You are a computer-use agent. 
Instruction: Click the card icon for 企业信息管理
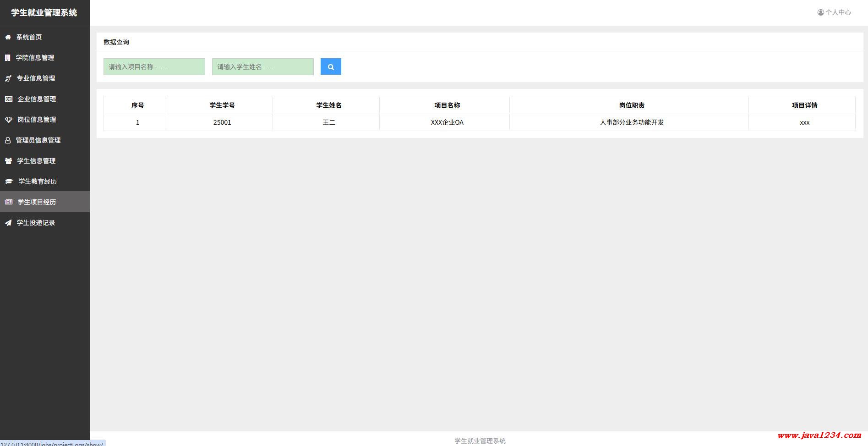(x=8, y=99)
